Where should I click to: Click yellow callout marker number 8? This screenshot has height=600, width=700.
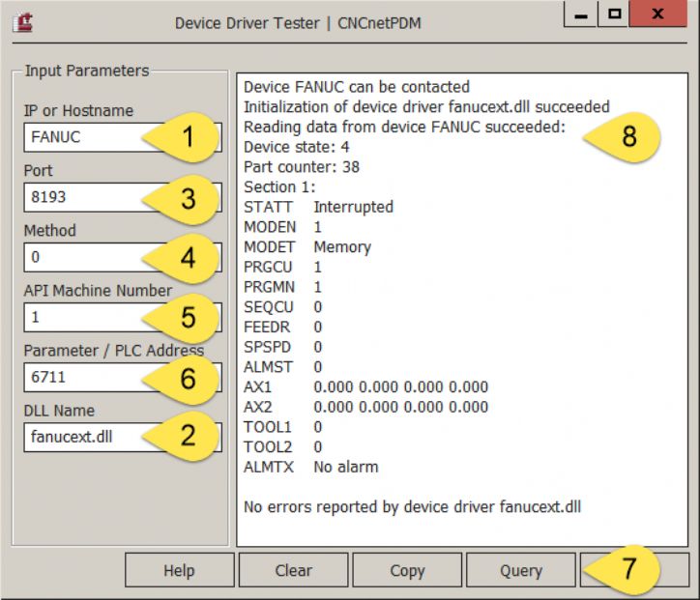[x=629, y=137]
